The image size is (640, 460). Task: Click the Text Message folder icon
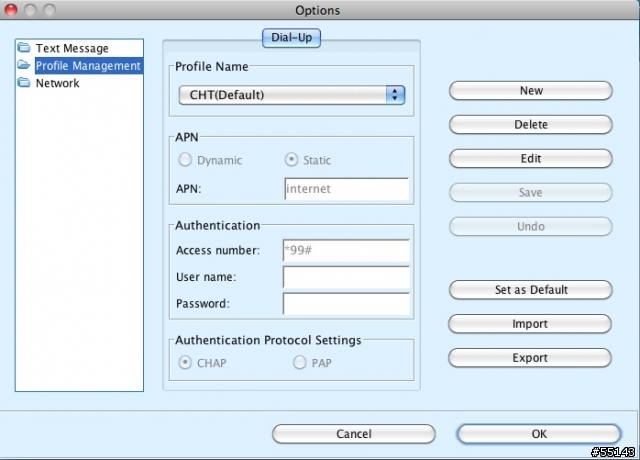(x=24, y=48)
